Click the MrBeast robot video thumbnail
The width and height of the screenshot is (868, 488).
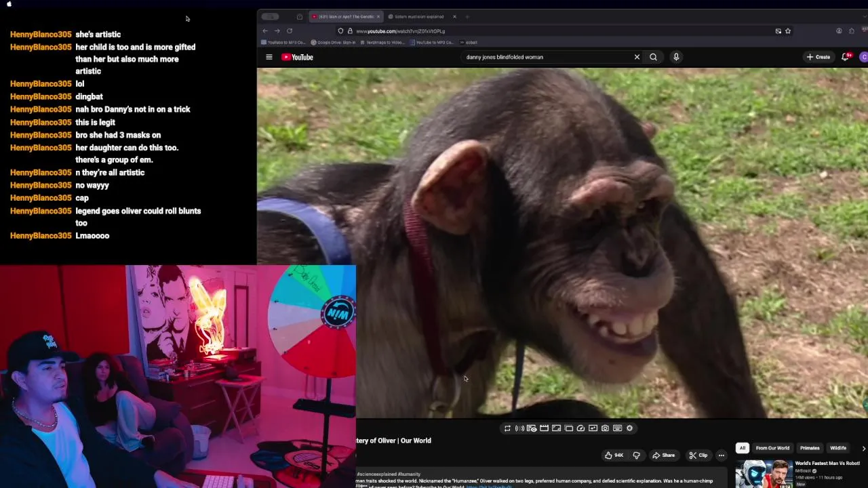tap(764, 474)
